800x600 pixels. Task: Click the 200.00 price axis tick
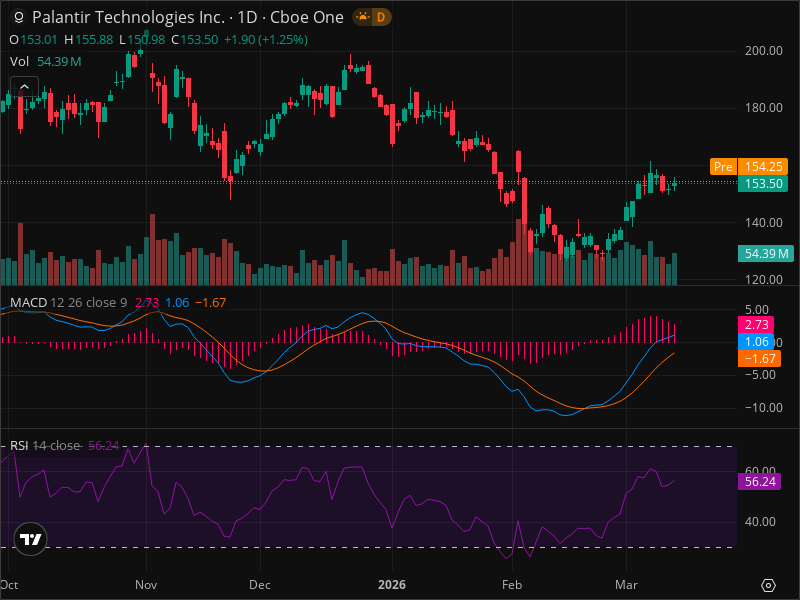764,51
